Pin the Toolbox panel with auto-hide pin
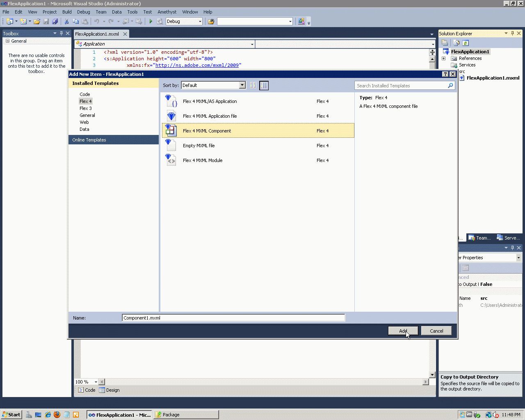 pos(62,33)
